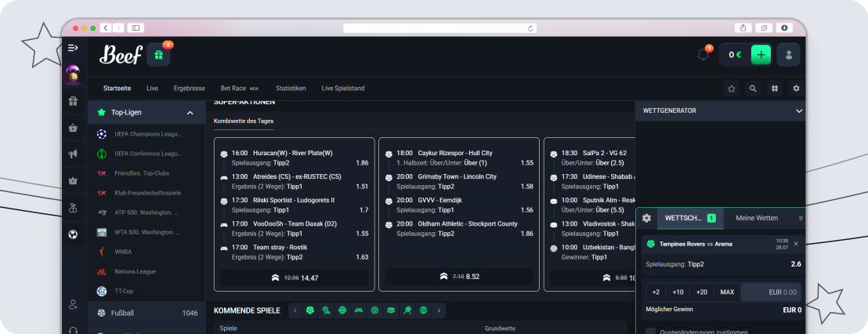Open the search magnifier icon
868x334 pixels.
753,88
